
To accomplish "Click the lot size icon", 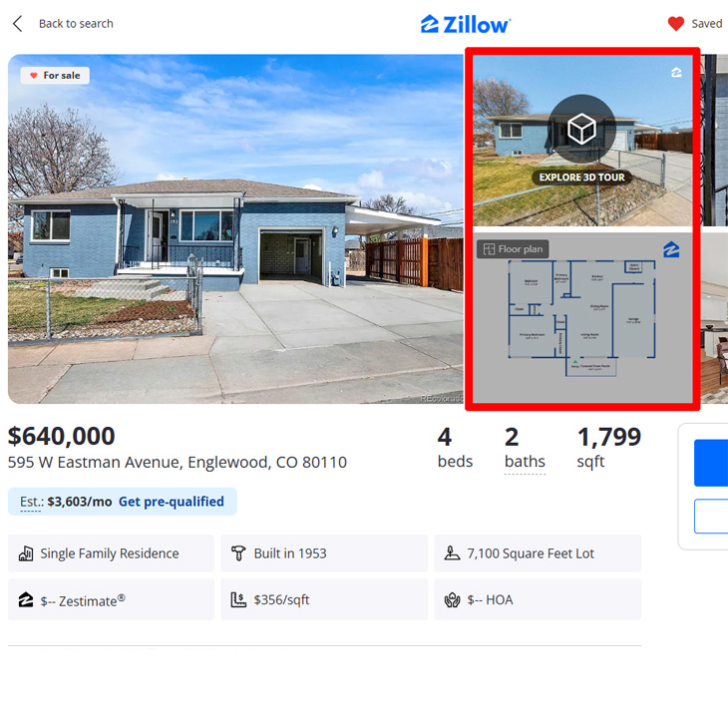I will point(452,553).
